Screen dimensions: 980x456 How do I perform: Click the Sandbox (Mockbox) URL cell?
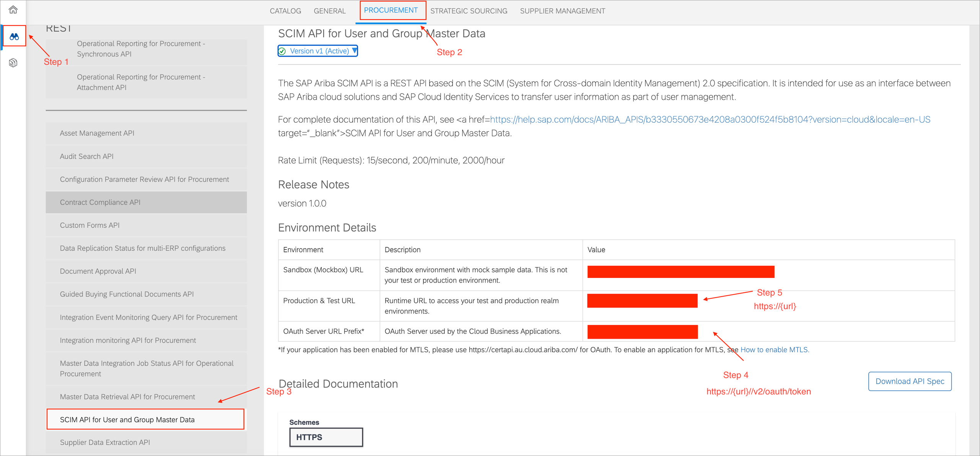(x=329, y=275)
